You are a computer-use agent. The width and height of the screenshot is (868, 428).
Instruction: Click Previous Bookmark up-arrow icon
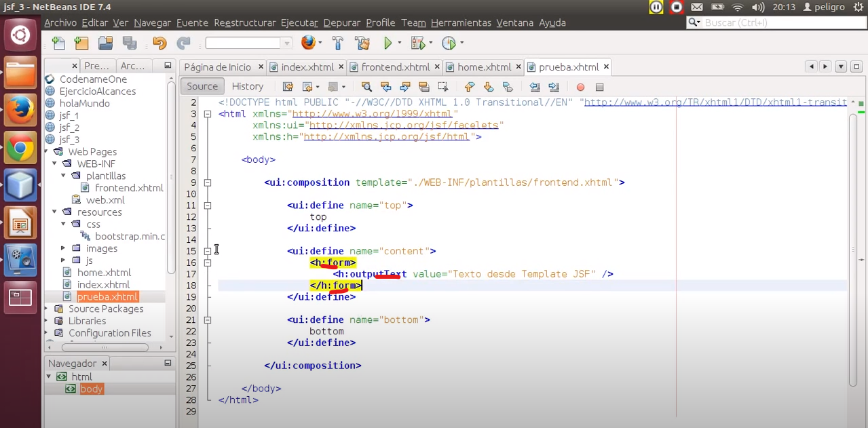tap(469, 87)
